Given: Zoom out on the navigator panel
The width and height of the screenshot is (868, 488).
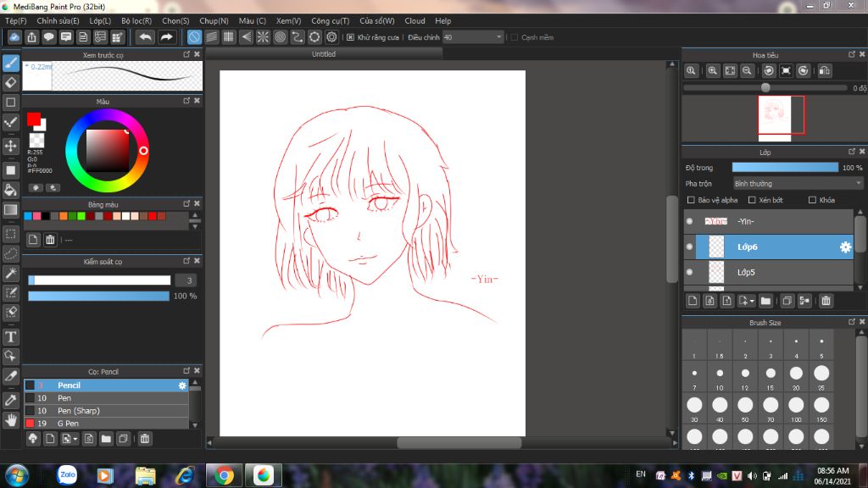Looking at the screenshot, I should (747, 71).
